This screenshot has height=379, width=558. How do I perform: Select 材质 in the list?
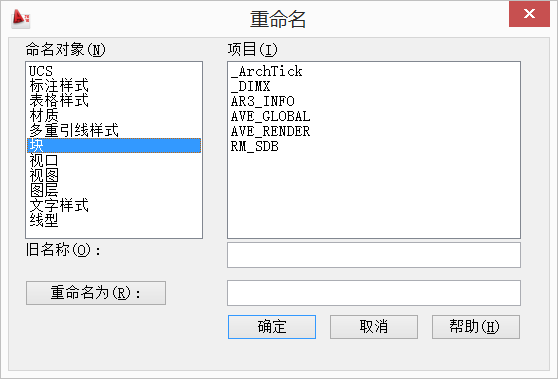(x=114, y=116)
